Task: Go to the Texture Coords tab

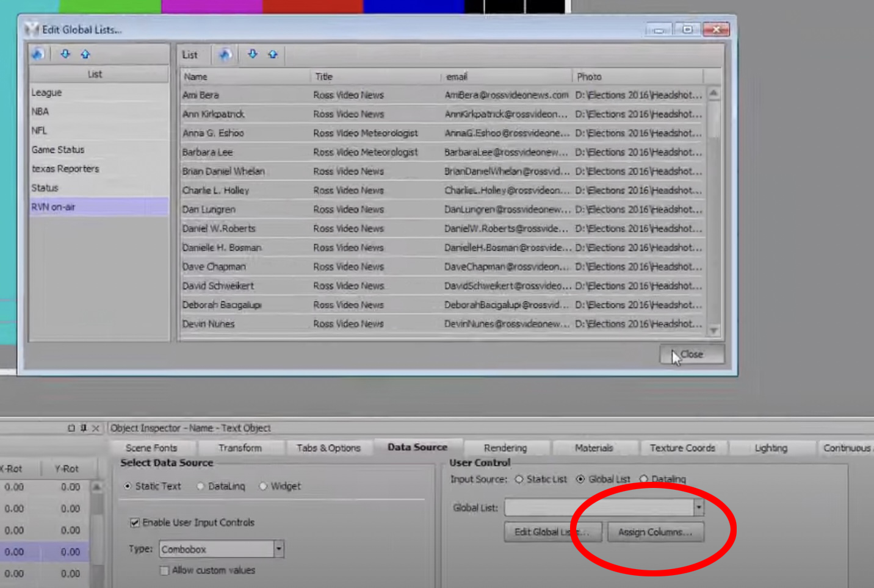Action: click(682, 448)
